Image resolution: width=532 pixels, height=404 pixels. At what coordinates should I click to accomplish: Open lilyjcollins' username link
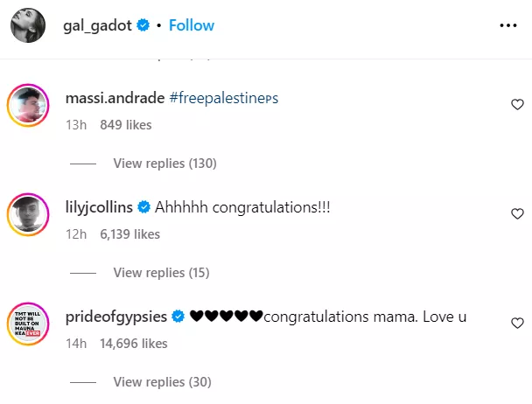[x=99, y=208]
